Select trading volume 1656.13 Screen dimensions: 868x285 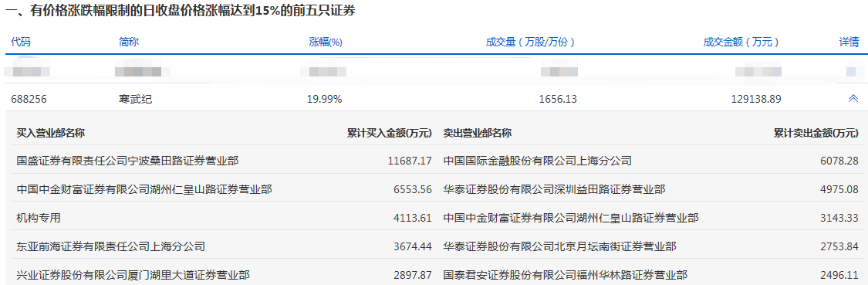(x=557, y=100)
